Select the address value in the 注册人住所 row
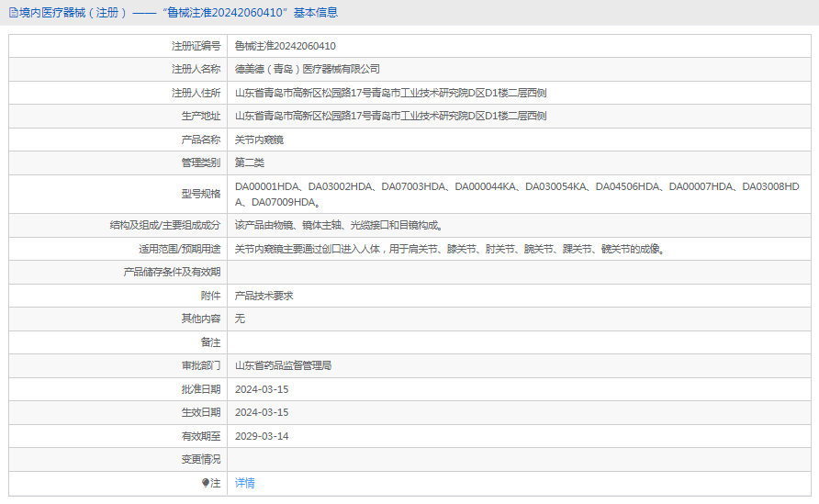819x504 pixels. [x=391, y=93]
